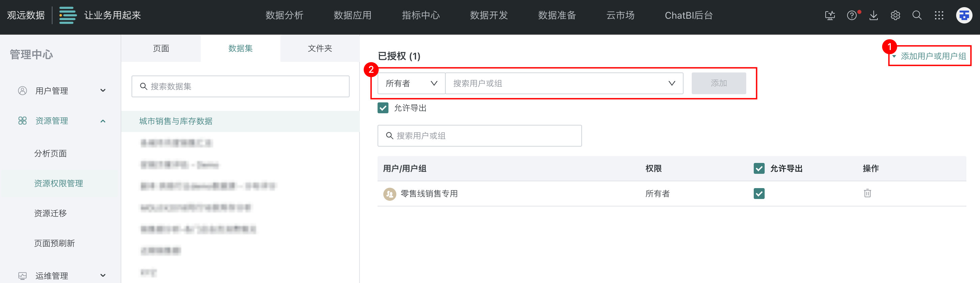Screen dimensions: 980x283
Task: Toggle export checkbox for 零售线销售专用 row
Action: point(759,194)
